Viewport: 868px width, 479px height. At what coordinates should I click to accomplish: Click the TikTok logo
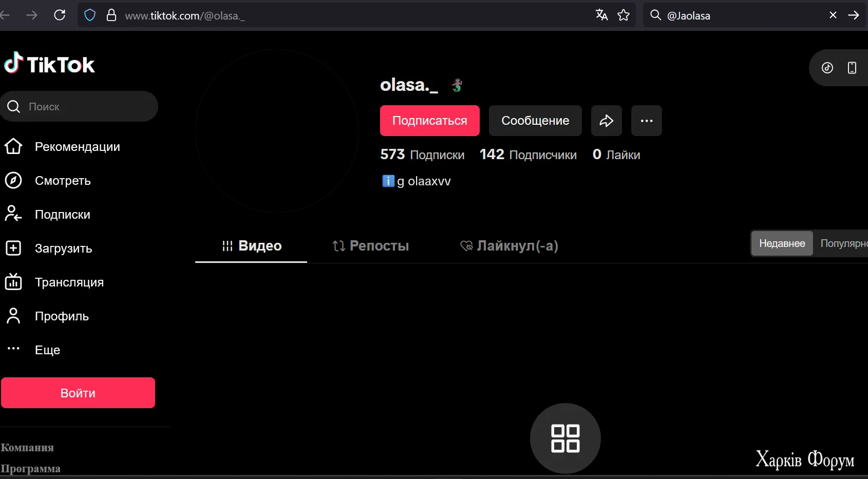click(49, 64)
